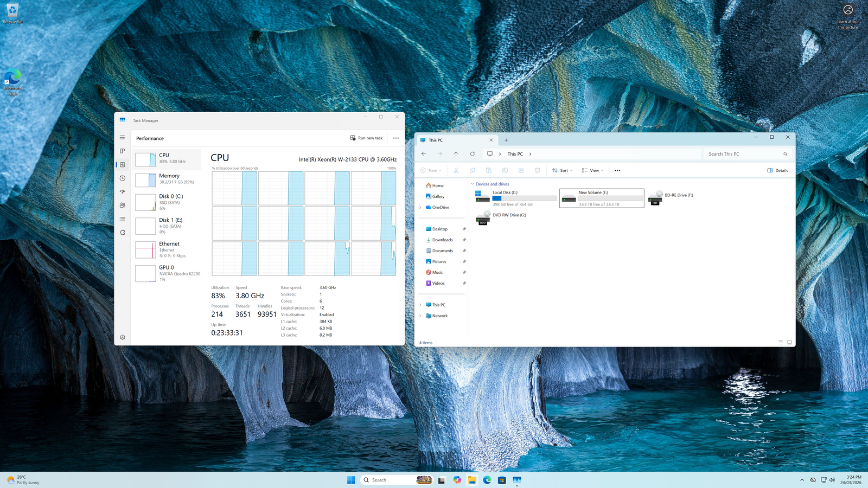The width and height of the screenshot is (868, 488).
Task: Collapse the Devices and drives group
Action: (x=473, y=184)
